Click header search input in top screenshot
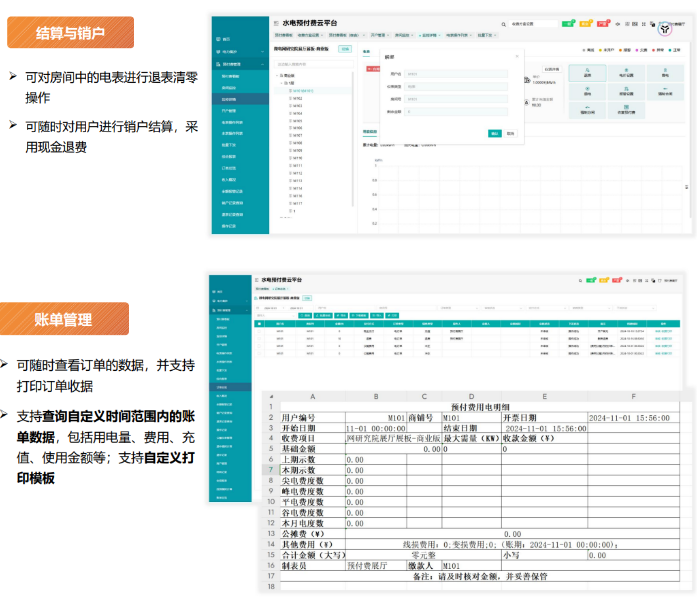The height and width of the screenshot is (616, 697). [533, 24]
